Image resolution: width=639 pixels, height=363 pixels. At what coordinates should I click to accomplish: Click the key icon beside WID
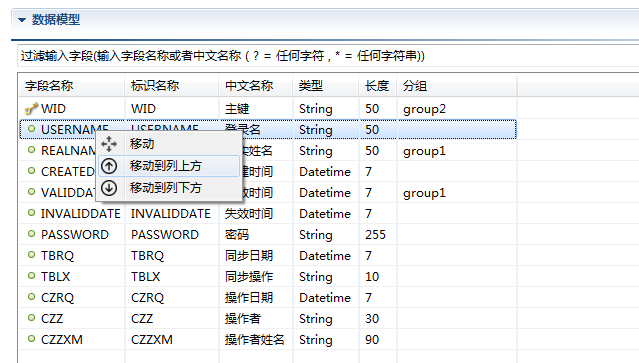31,108
